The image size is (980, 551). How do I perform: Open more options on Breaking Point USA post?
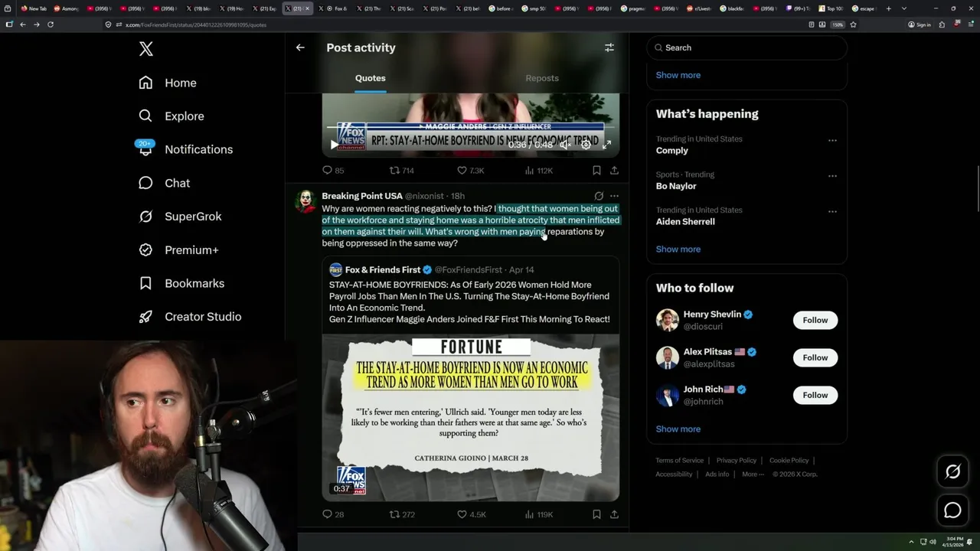point(614,196)
